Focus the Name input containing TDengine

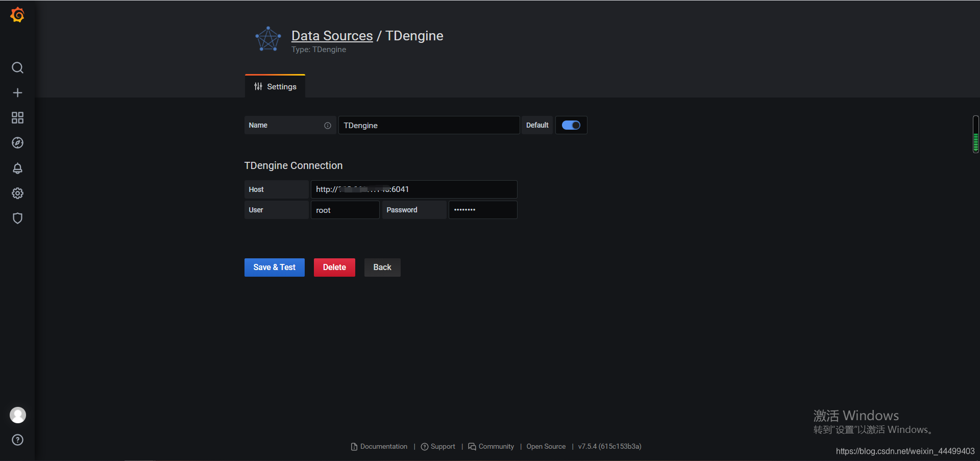[429, 125]
